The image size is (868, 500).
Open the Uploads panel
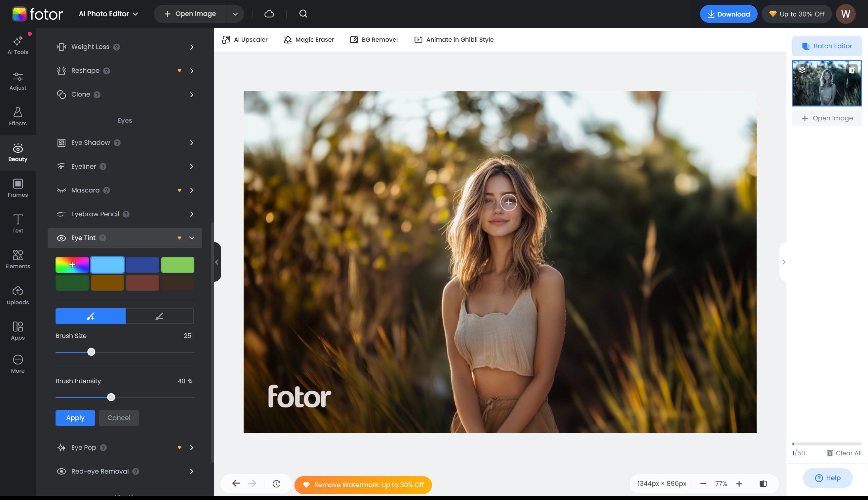(18, 295)
